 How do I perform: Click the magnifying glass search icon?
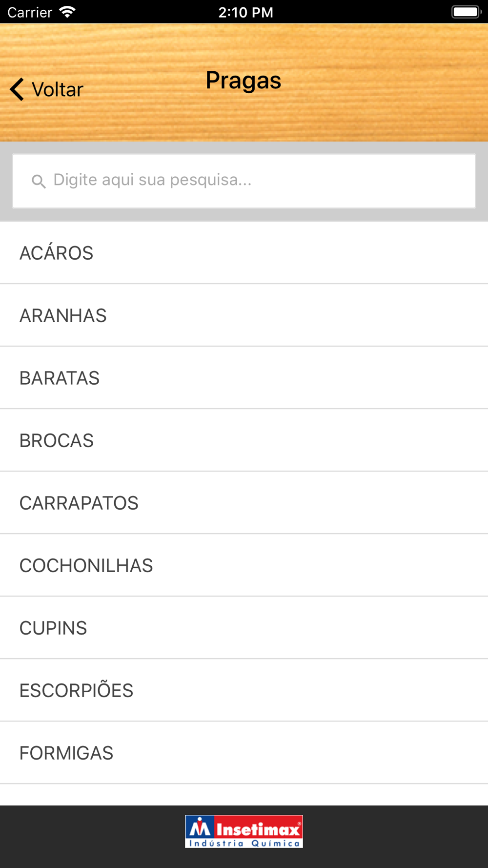[x=39, y=181]
